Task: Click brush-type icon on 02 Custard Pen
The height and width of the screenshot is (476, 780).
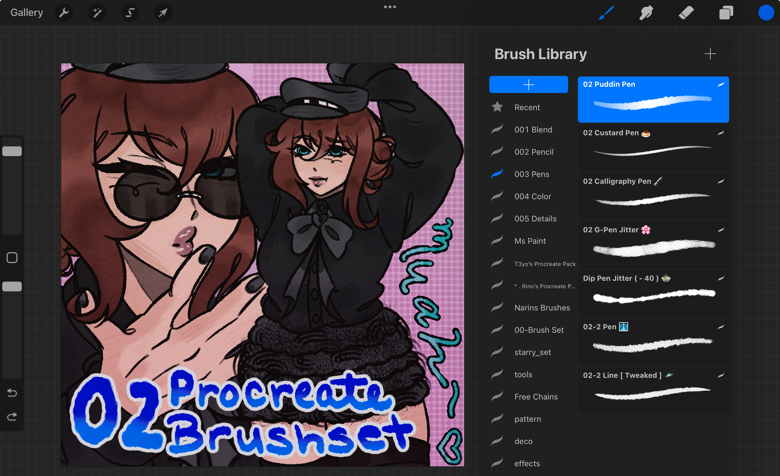Action: 721,133
